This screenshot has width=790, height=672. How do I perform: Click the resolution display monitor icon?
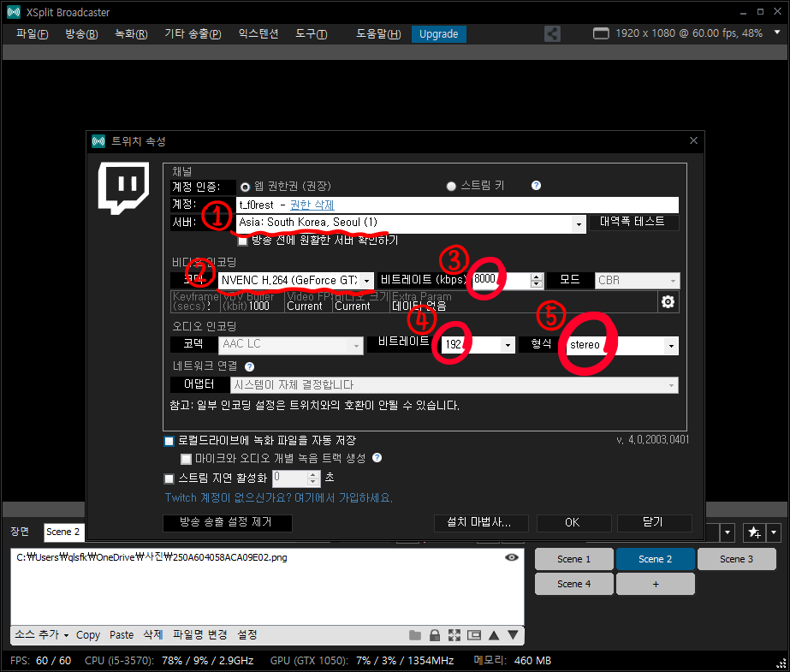[x=601, y=33]
